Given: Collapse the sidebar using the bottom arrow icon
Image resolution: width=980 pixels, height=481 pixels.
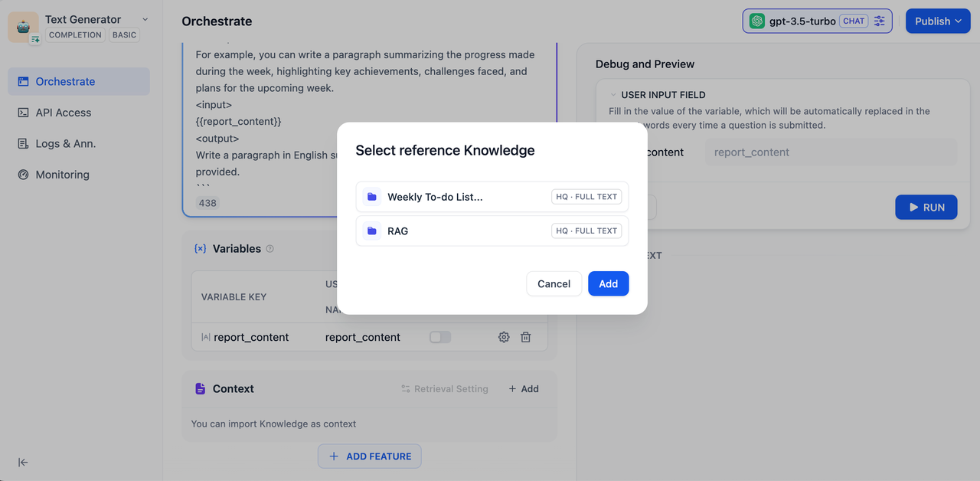Looking at the screenshot, I should [x=23, y=462].
